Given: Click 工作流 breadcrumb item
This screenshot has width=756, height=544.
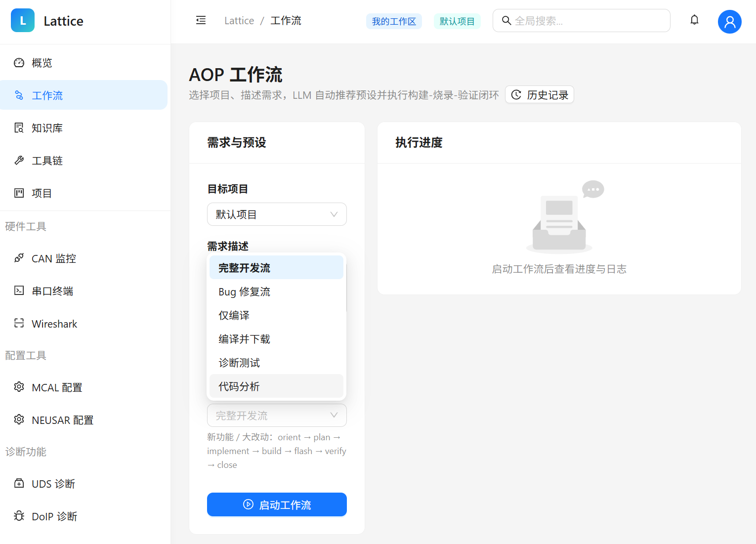Looking at the screenshot, I should (x=286, y=20).
